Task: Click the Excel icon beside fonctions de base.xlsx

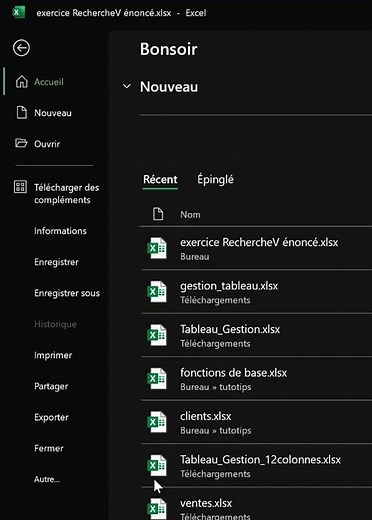Action: click(x=157, y=378)
